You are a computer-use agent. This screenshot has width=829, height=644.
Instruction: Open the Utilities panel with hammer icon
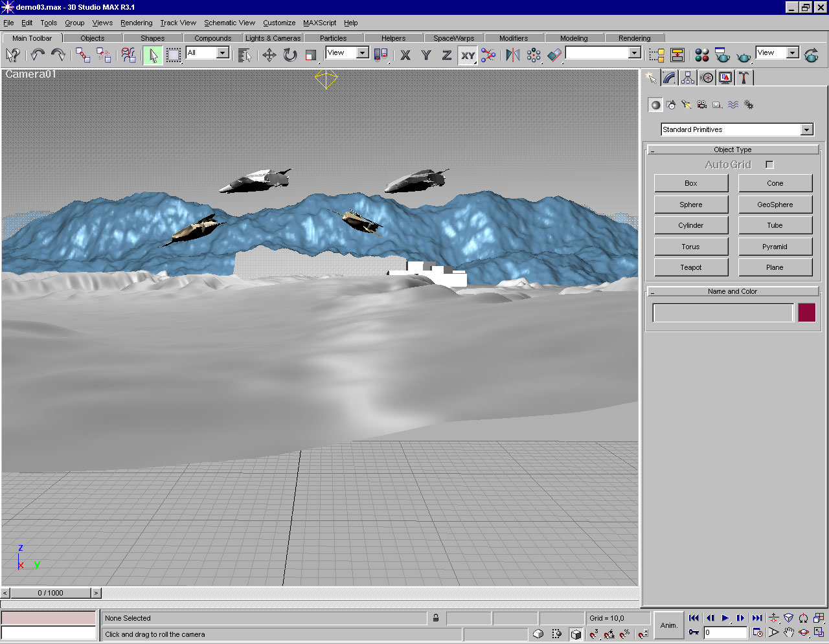coord(744,78)
